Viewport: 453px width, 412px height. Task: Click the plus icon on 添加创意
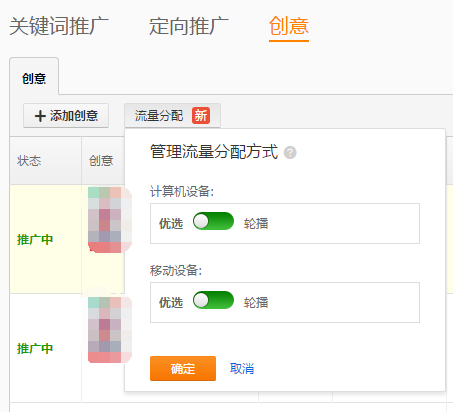[40, 116]
